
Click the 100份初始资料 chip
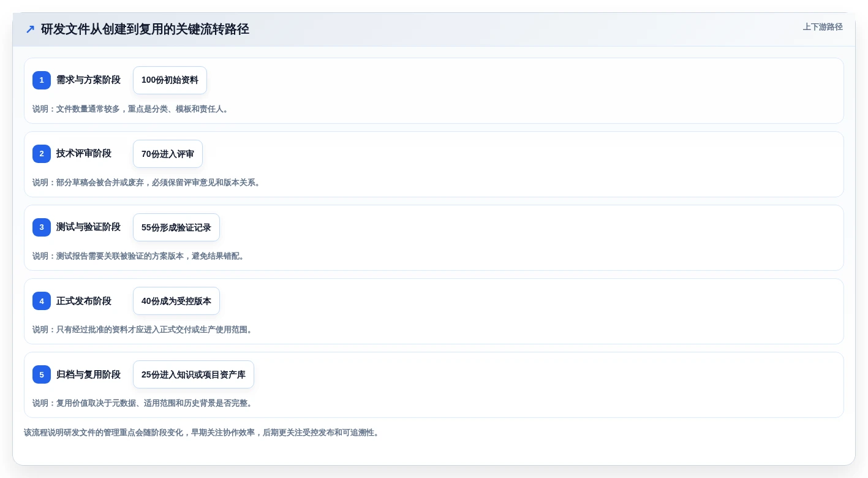(x=170, y=80)
